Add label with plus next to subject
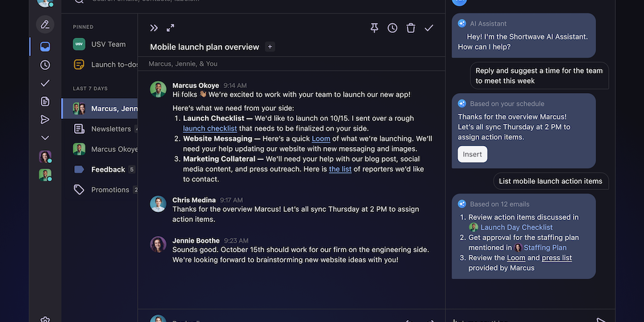This screenshot has width=644, height=322. (x=270, y=47)
